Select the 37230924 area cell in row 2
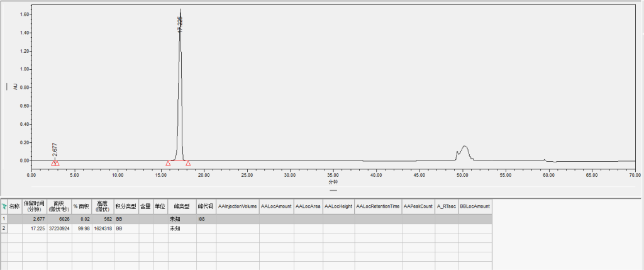 (59, 228)
